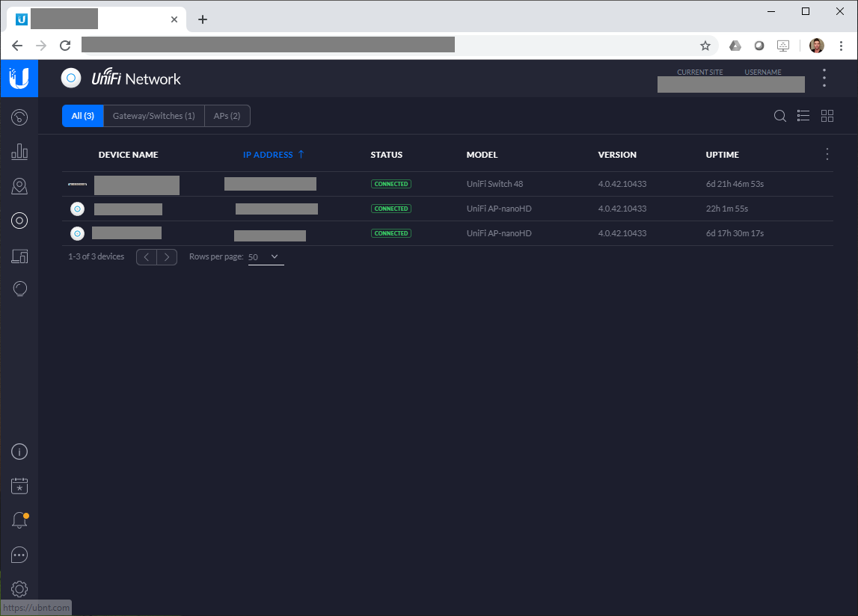Click uptime 6d 21h 46m 53s

tap(735, 184)
